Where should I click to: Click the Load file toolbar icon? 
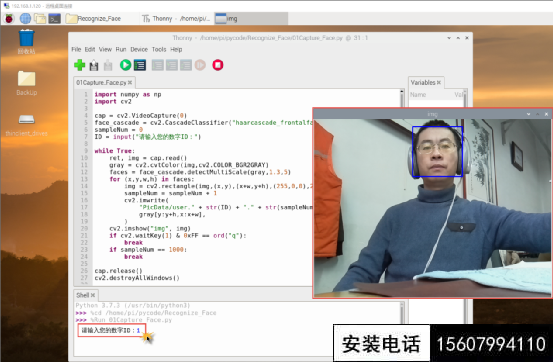coord(94,65)
